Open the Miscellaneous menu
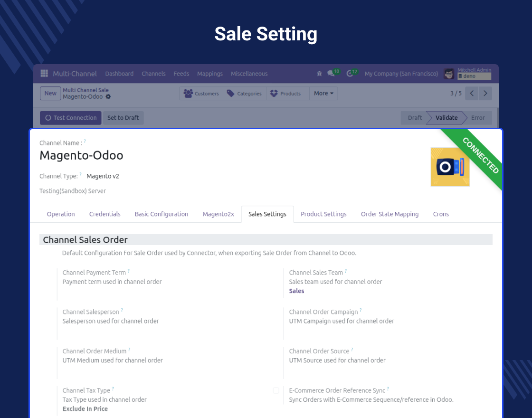This screenshot has width=532, height=418. [x=249, y=74]
